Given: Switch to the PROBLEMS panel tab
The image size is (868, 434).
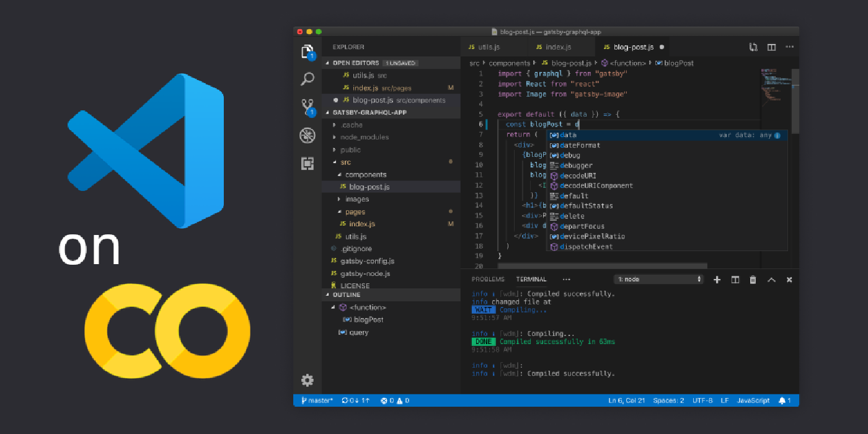Looking at the screenshot, I should click(488, 280).
